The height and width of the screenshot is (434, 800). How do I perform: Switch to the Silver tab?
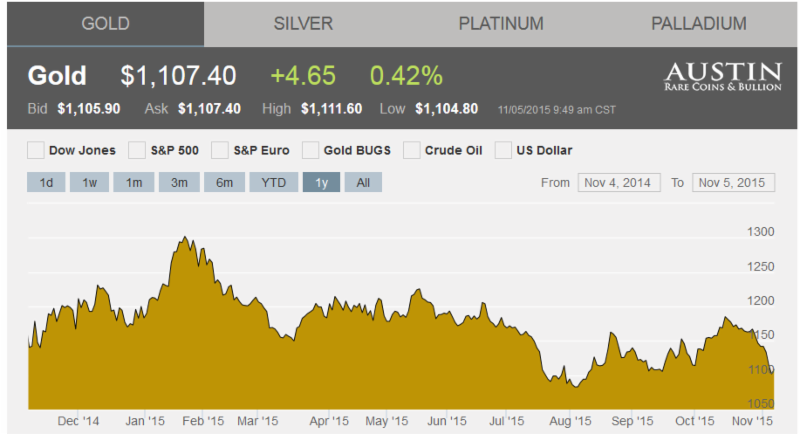pos(303,23)
